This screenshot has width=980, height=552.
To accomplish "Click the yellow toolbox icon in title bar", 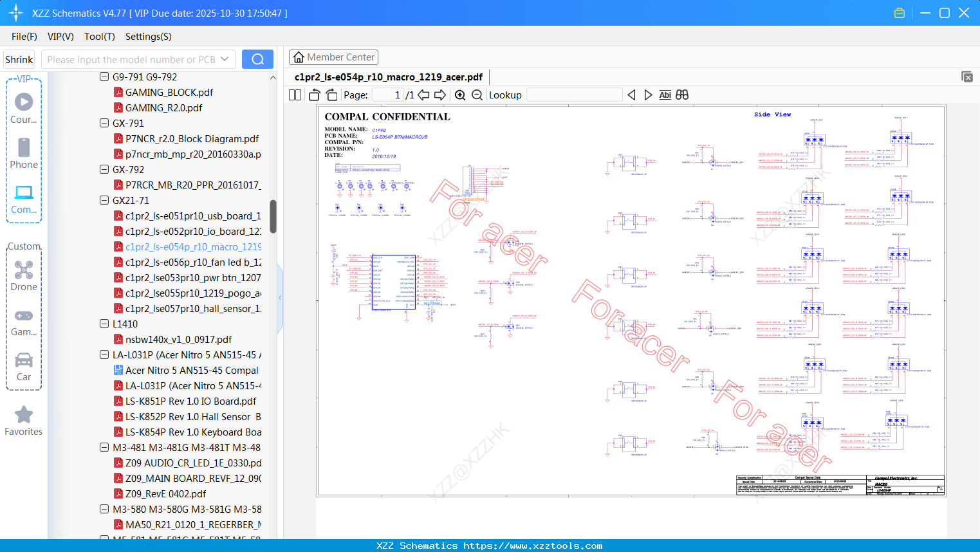I will click(900, 13).
